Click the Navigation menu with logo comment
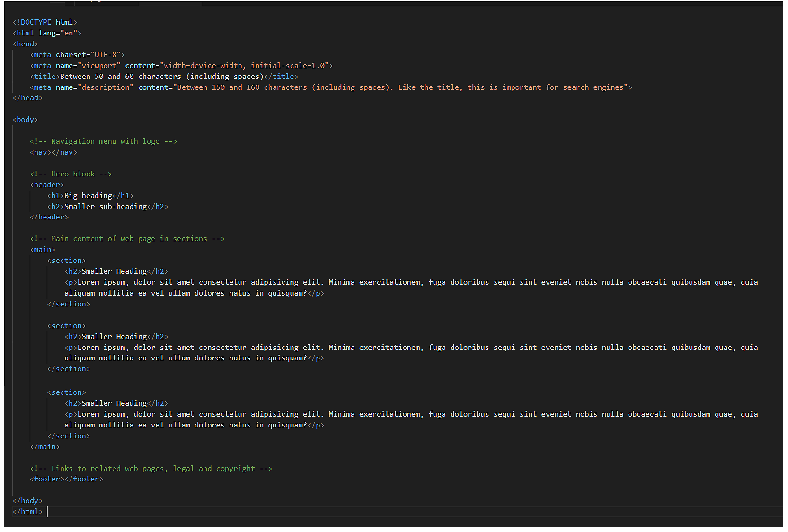This screenshot has width=788, height=532. (103, 141)
